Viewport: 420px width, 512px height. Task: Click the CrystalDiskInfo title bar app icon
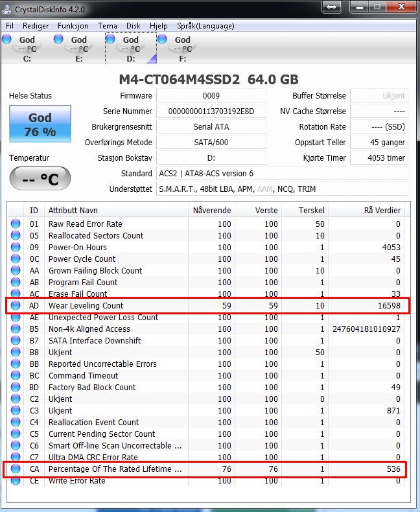6,9
